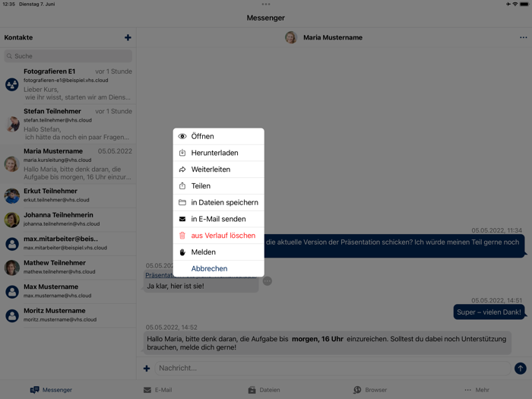Switch to Browser tab
Image resolution: width=532 pixels, height=399 pixels.
tap(370, 390)
